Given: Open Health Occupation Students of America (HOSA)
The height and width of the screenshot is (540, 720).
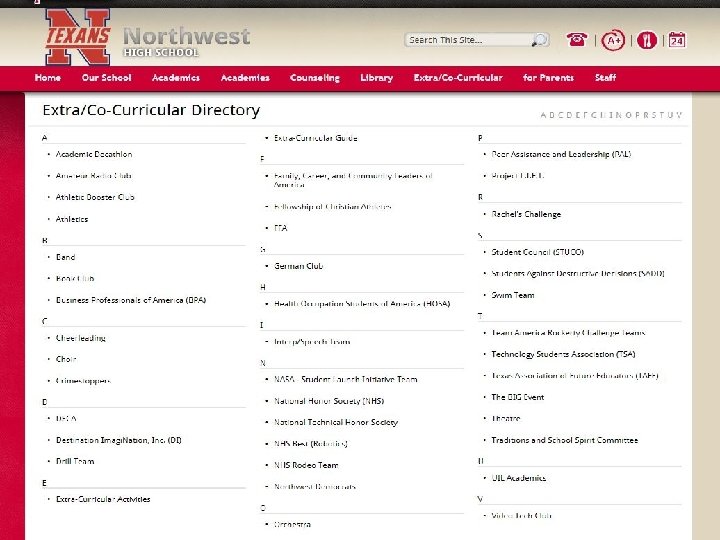Looking at the screenshot, I should pyautogui.click(x=362, y=304).
